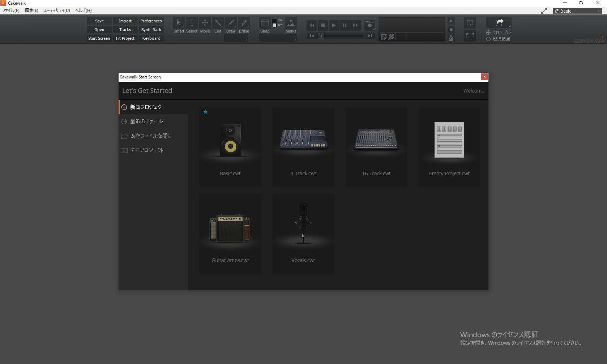Expand record mode options arrow
This screenshot has height=364, width=607.
373,29
